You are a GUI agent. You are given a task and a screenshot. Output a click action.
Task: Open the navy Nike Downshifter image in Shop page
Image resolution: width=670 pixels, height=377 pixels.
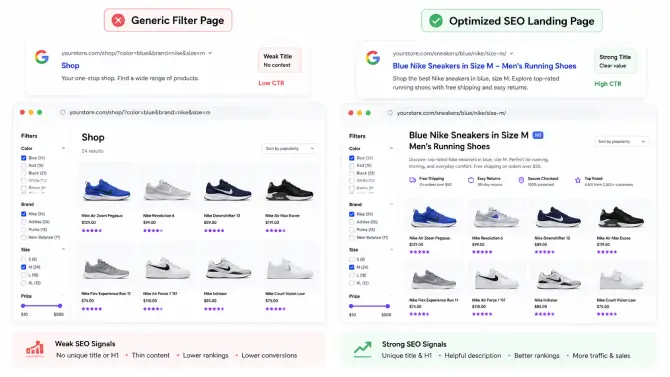(227, 190)
